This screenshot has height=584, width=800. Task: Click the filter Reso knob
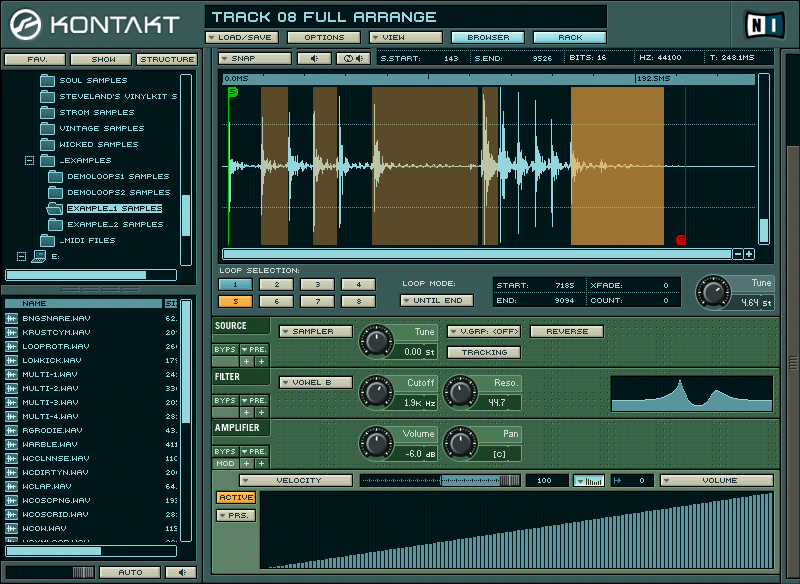click(460, 392)
